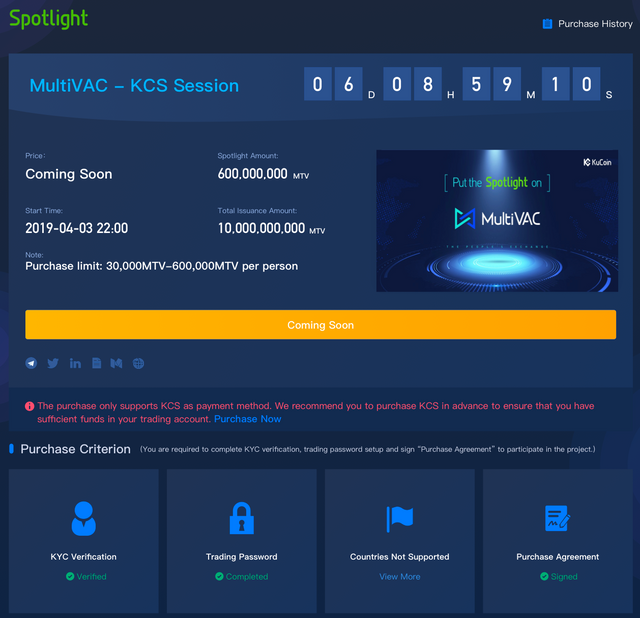Follow the Purchase Now link
The image size is (640, 618).
coord(248,419)
